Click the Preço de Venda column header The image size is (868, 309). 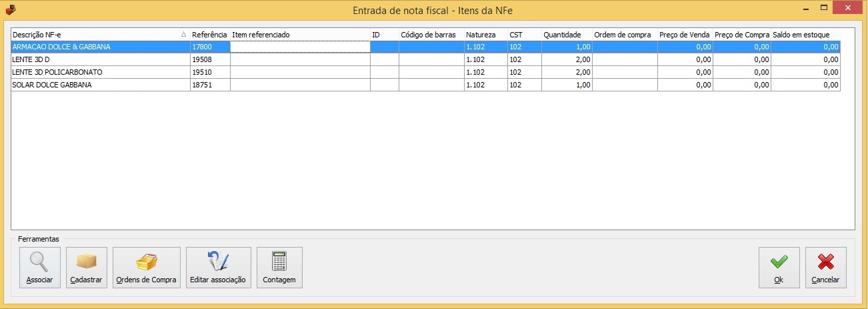[x=684, y=35]
